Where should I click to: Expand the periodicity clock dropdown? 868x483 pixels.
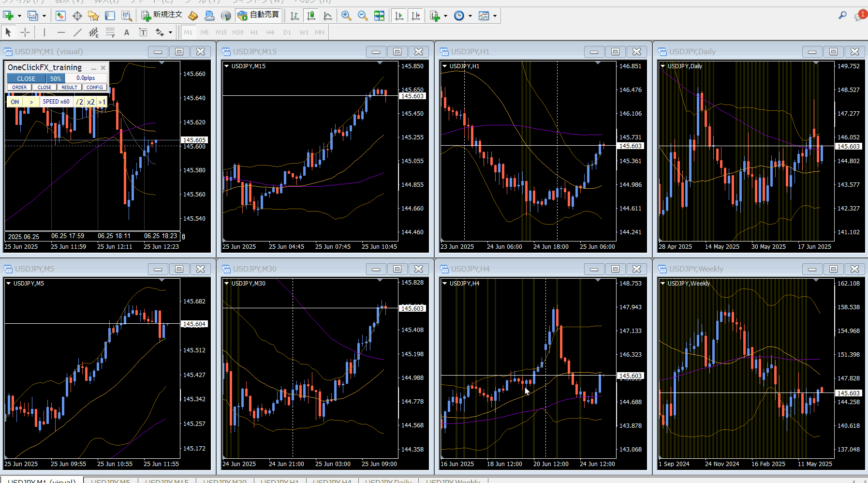tap(470, 16)
